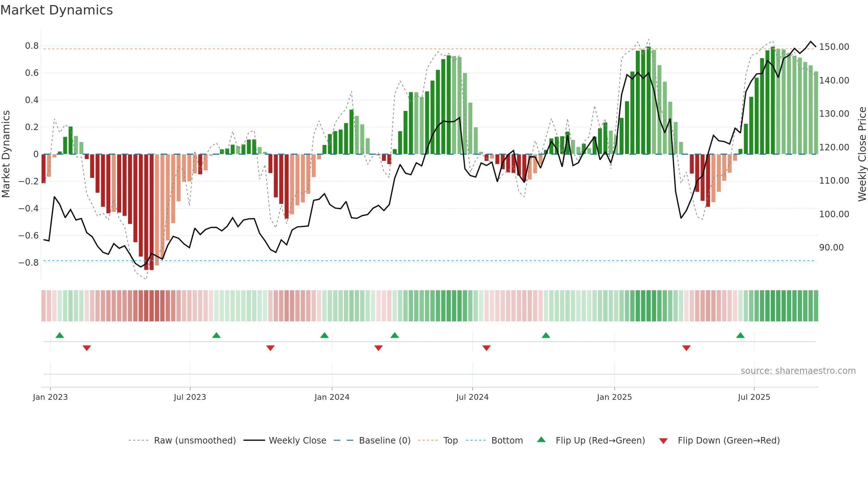Screen dimensions: 868x488
Task: Click the Flip Up triangle marker in January 2023
Action: [60, 335]
